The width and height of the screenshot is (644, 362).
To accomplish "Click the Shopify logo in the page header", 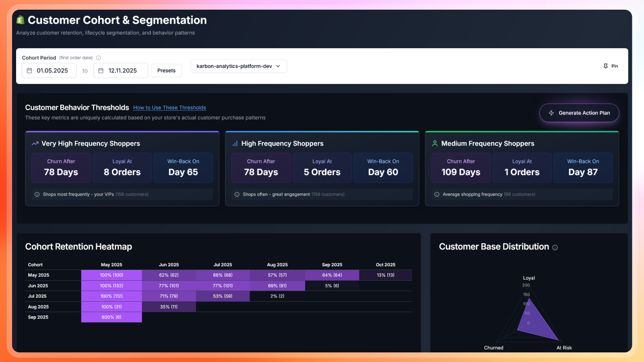I will pos(20,19).
